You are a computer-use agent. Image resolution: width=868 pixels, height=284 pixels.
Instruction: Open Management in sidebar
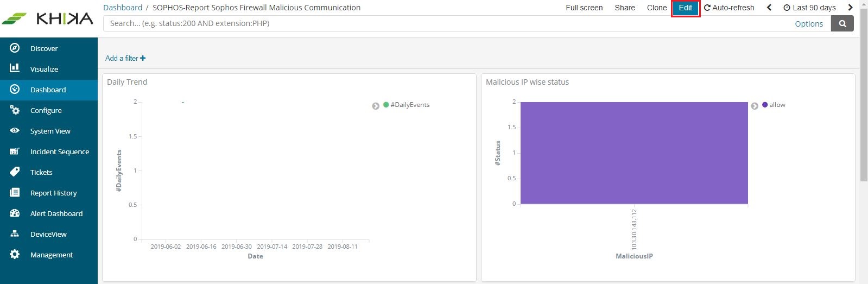tap(52, 255)
